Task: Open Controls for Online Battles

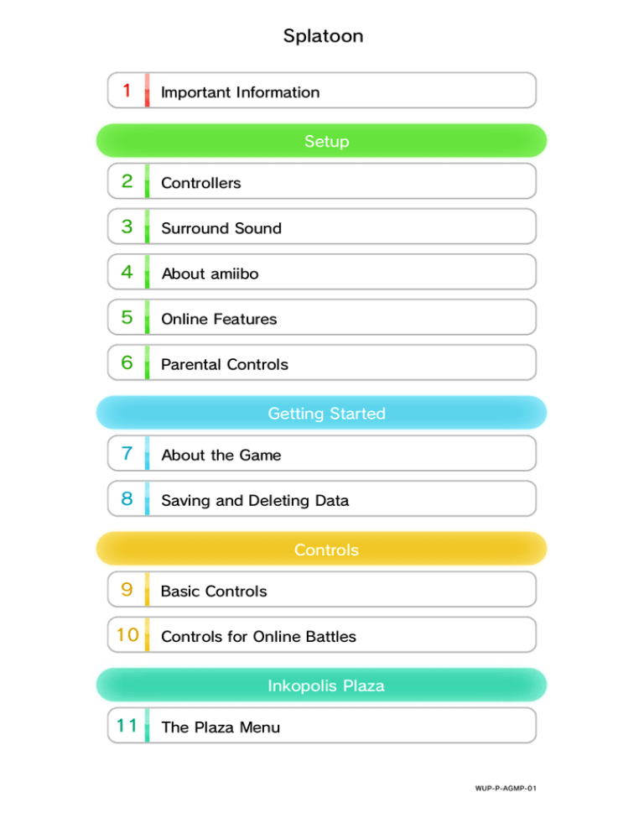Action: tap(322, 635)
